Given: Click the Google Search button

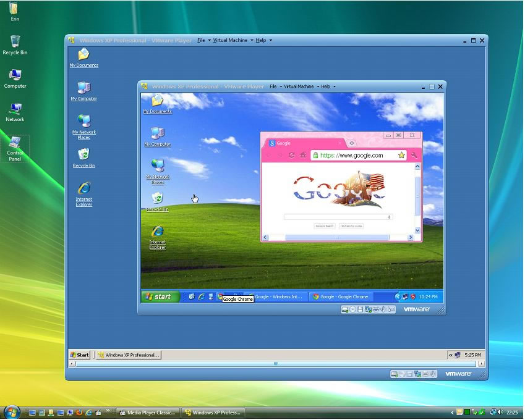Looking at the screenshot, I should [325, 226].
